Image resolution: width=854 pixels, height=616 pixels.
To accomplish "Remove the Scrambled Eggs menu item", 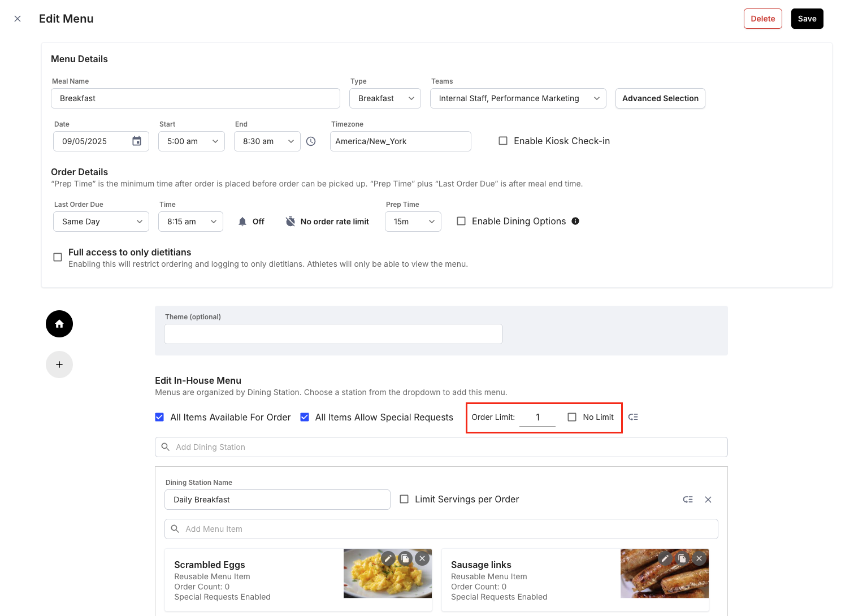I will [x=422, y=558].
